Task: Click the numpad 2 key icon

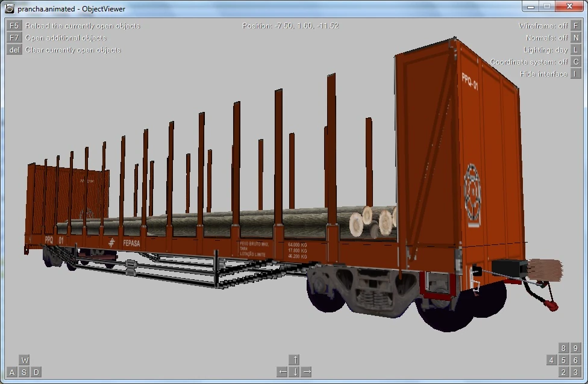Action: click(x=563, y=372)
